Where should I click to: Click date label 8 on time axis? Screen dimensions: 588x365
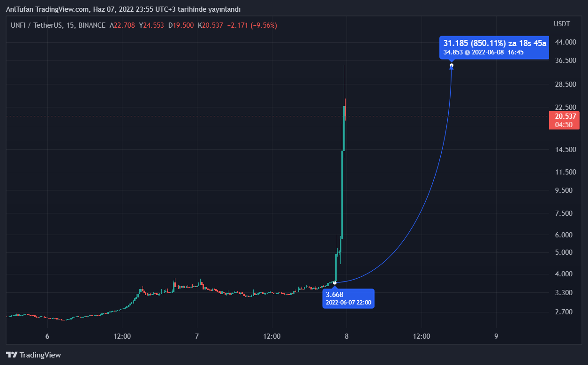pos(347,336)
